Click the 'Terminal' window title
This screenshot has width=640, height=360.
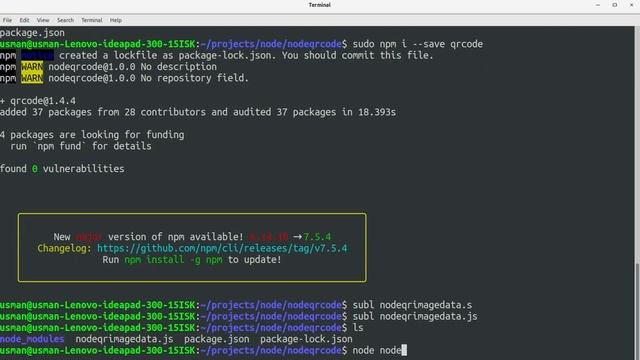pos(320,5)
